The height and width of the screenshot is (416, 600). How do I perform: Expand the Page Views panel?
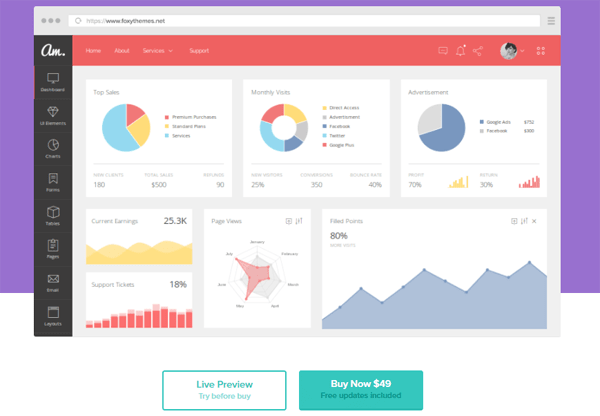pos(289,221)
